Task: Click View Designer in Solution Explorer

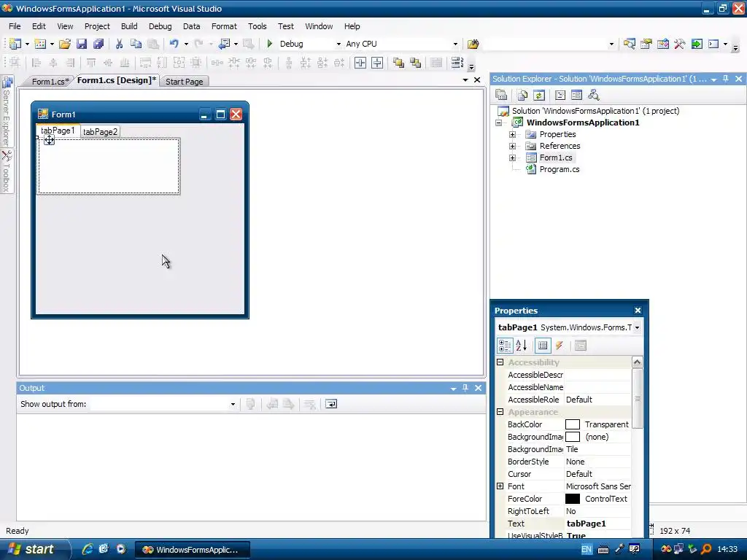Action: tap(576, 96)
